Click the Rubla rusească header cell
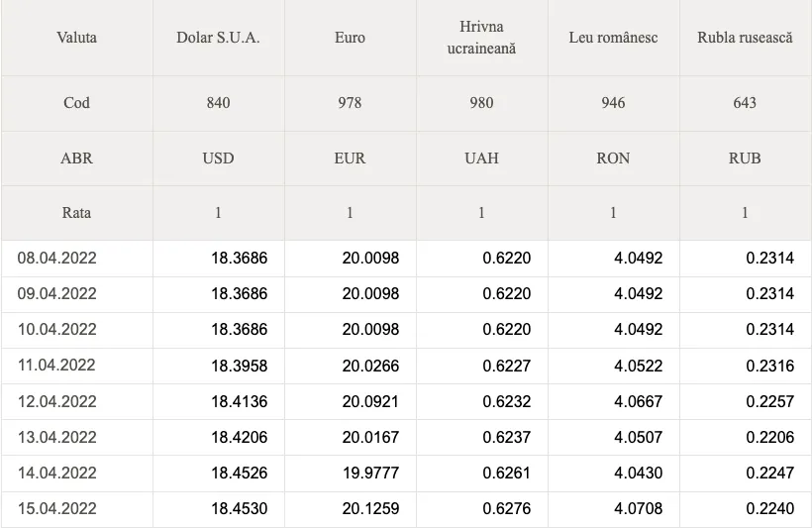This screenshot has height=528, width=812. pos(745,38)
